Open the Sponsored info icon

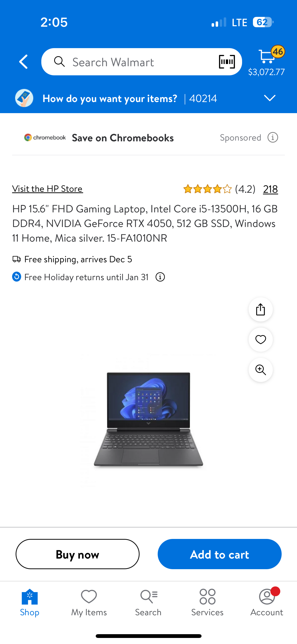click(x=273, y=138)
